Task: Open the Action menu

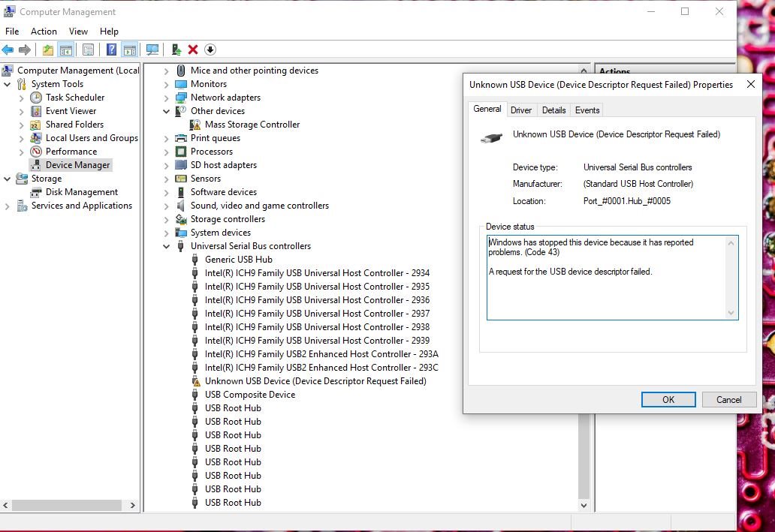Action: (x=44, y=31)
